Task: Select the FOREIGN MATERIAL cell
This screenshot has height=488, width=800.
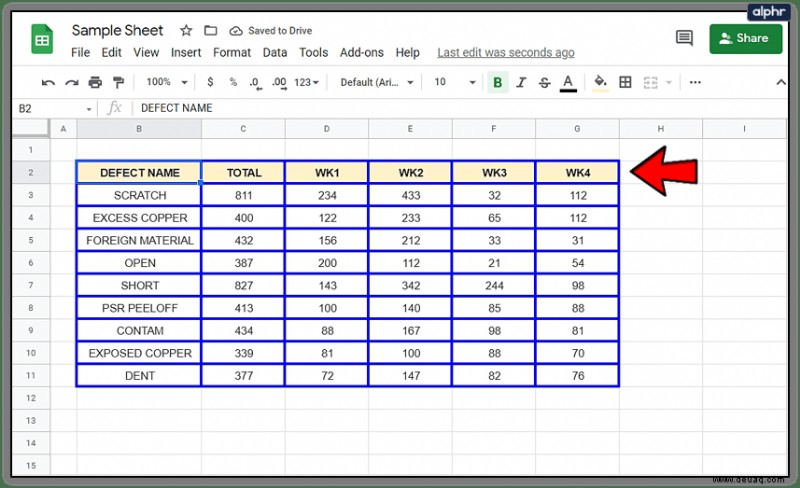Action: [139, 240]
